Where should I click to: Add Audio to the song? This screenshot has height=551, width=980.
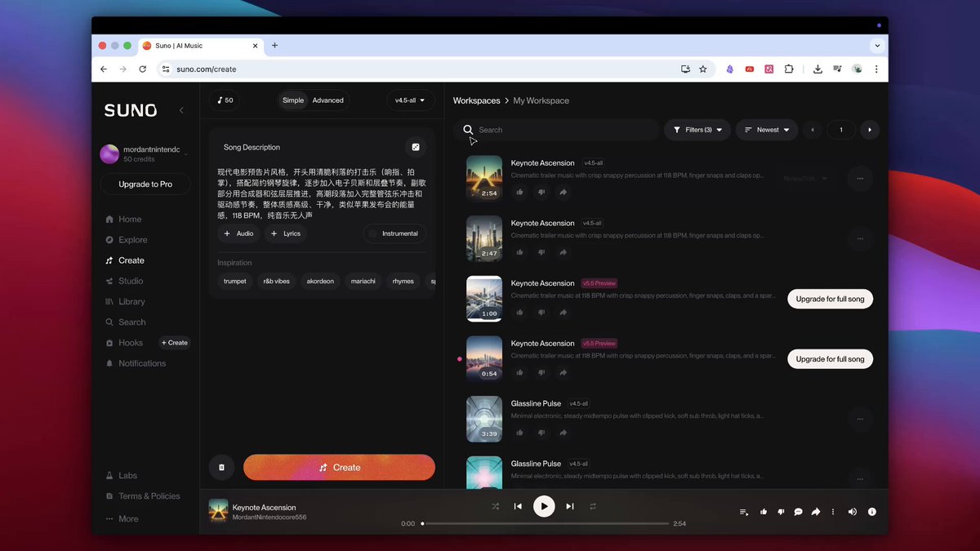click(239, 233)
